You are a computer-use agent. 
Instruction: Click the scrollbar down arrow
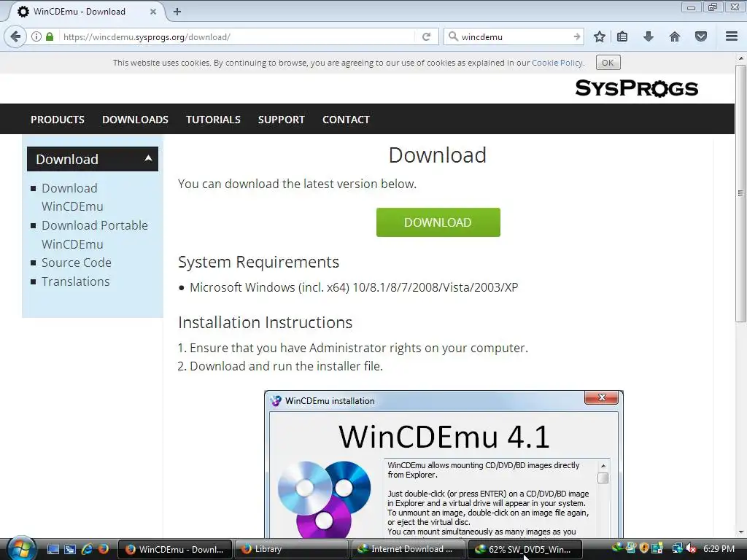tap(740, 532)
